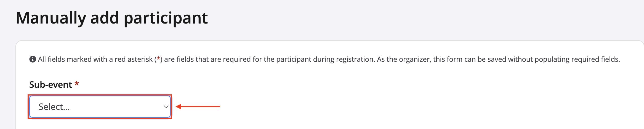Screen dimensions: 644x129
Task: Open the Sub-event dropdown
Action: (x=100, y=107)
